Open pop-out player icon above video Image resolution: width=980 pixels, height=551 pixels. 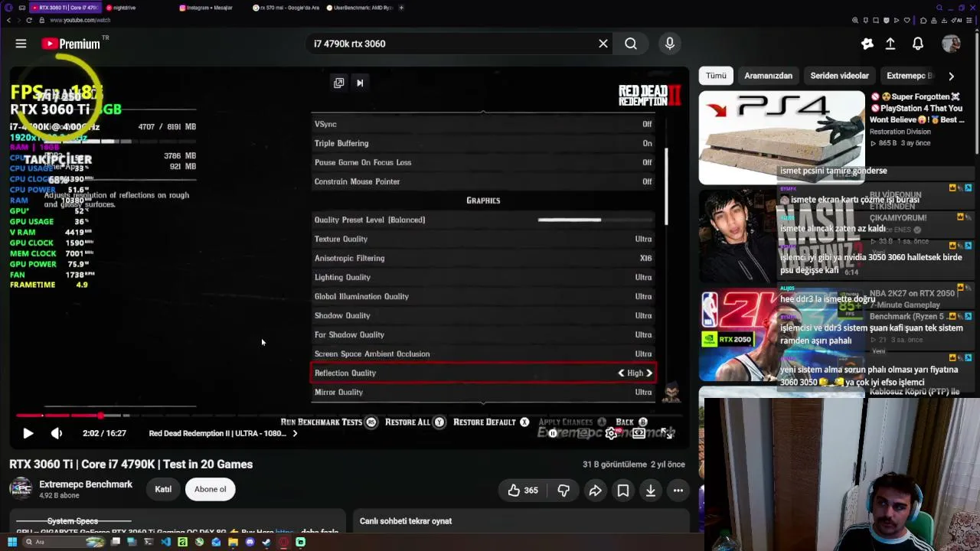[x=338, y=83]
